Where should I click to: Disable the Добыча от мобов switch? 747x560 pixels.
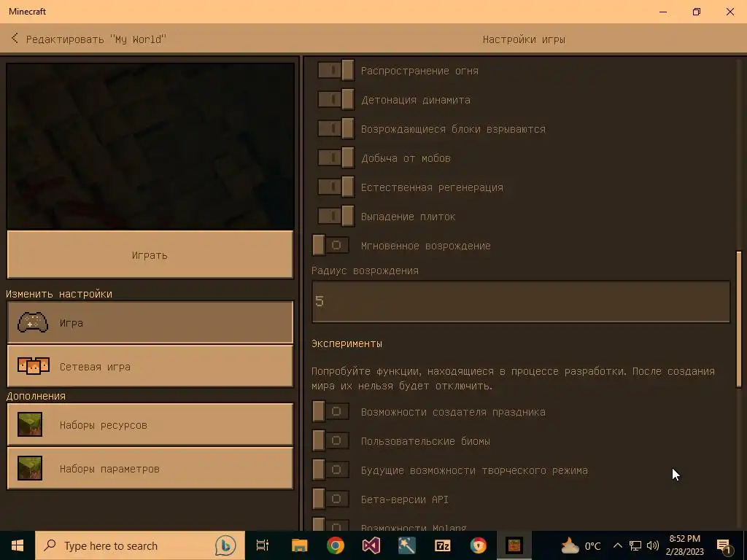(x=336, y=157)
